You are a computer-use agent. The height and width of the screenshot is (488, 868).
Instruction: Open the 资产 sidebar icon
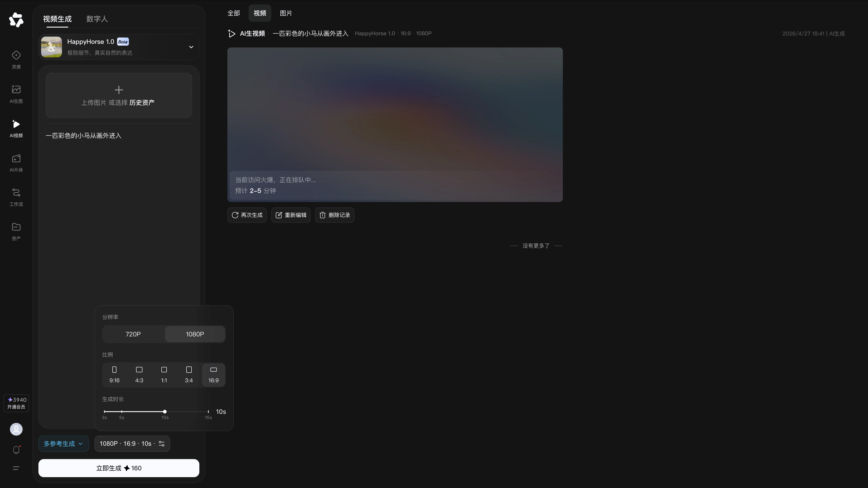pos(16,232)
